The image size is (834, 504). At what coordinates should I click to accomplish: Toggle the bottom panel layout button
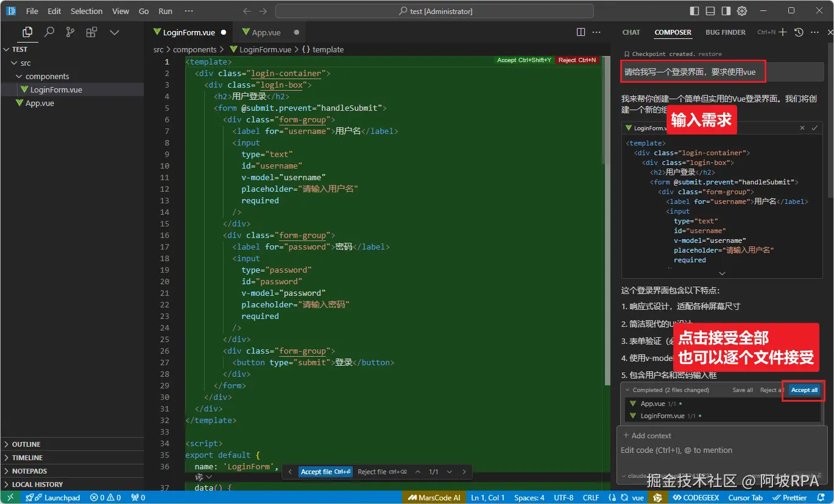[x=710, y=11]
